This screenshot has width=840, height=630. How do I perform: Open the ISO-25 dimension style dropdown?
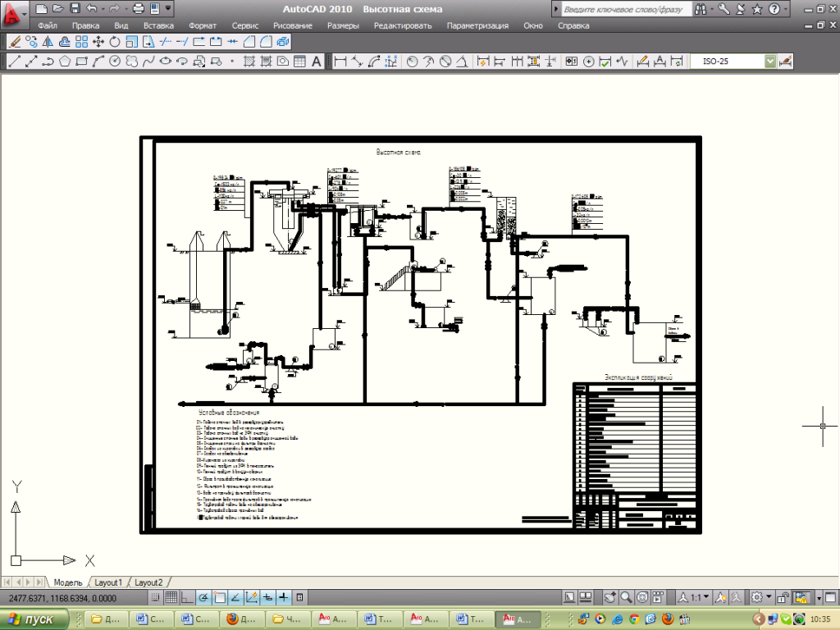pyautogui.click(x=770, y=62)
